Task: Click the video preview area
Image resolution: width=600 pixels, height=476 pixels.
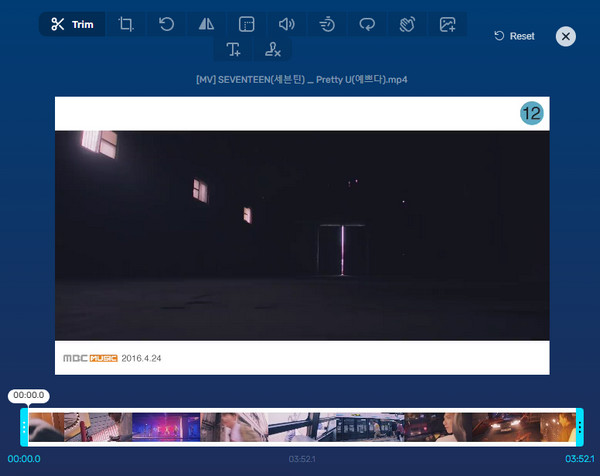Action: 302,235
